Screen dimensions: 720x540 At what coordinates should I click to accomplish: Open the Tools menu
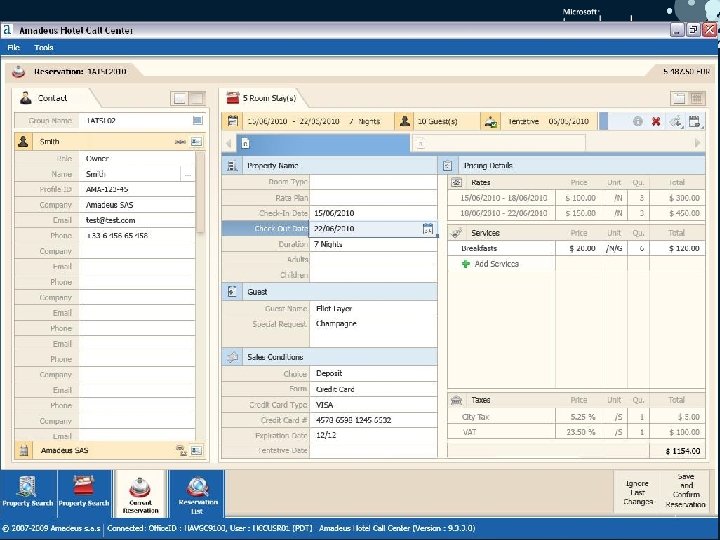44,47
